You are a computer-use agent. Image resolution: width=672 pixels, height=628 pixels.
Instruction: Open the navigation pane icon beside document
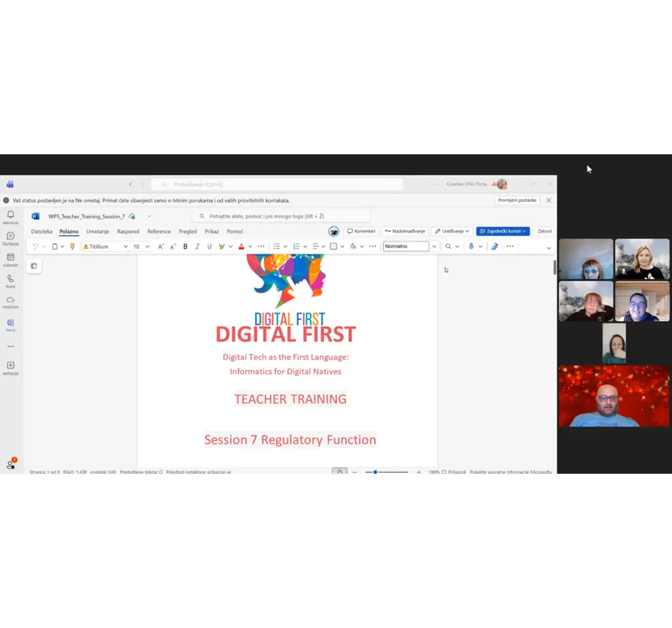tap(34, 266)
